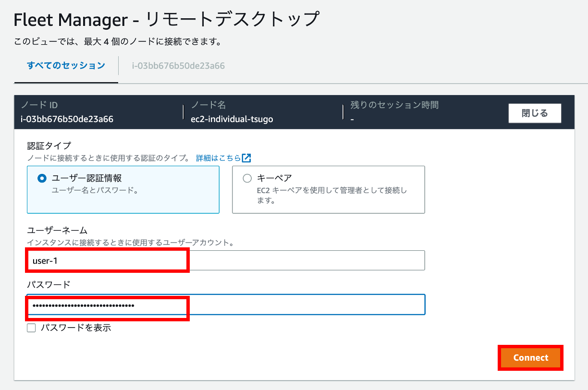Choose the キーペア authentication option

(247, 178)
